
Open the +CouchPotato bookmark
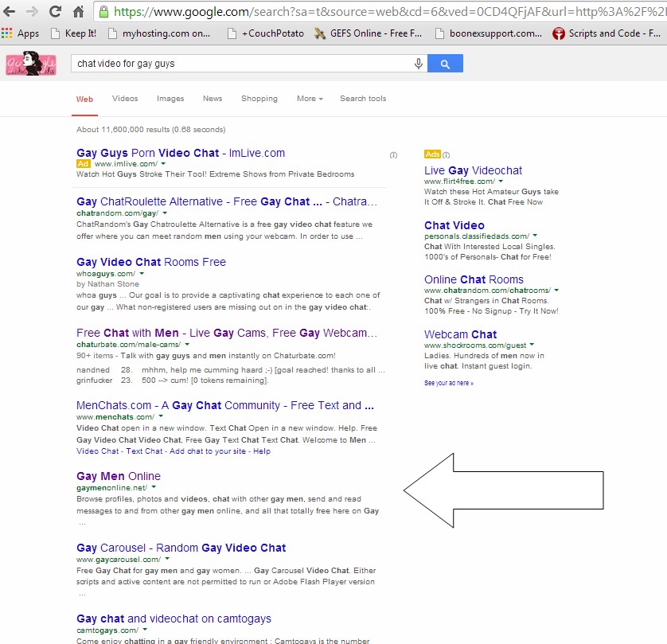click(x=266, y=33)
